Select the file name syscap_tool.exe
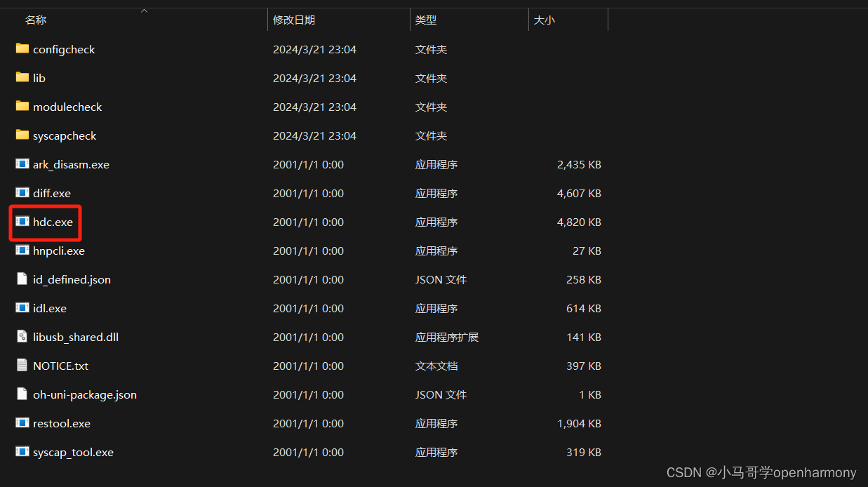Image resolution: width=868 pixels, height=487 pixels. click(73, 453)
